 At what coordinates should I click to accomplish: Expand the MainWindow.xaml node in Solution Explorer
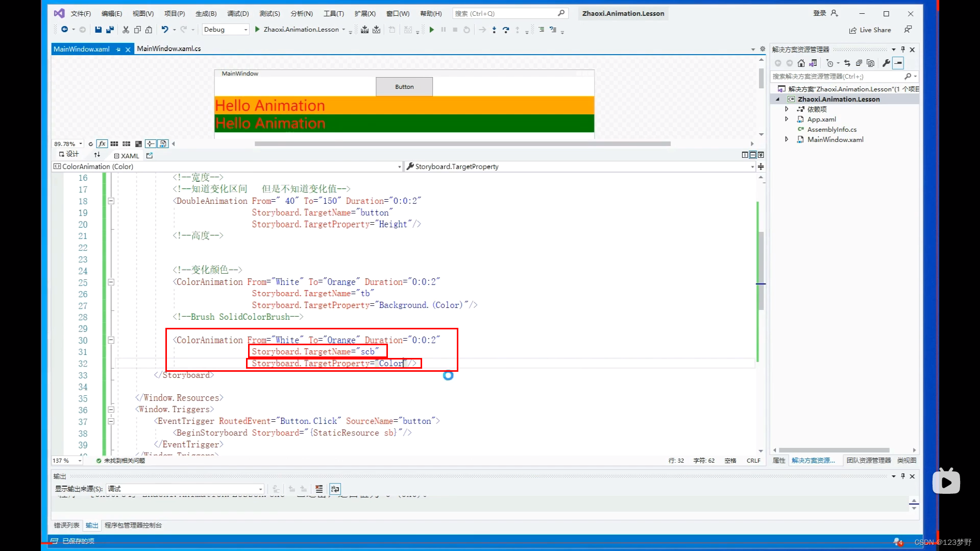[x=787, y=139]
